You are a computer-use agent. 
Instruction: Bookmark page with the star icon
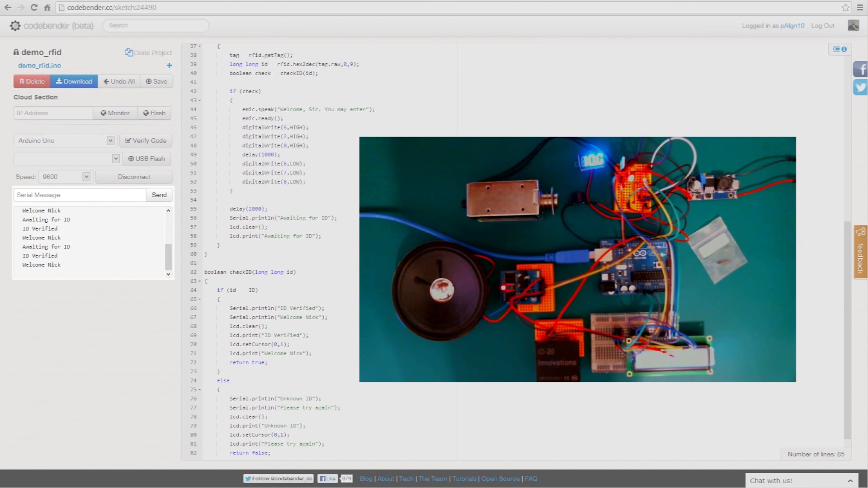pyautogui.click(x=845, y=7)
